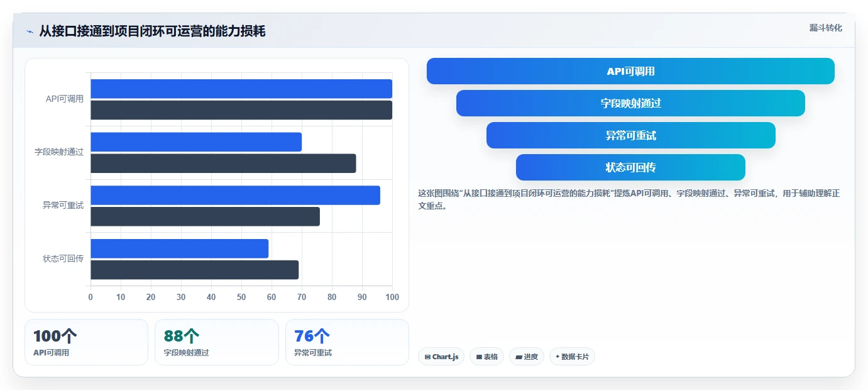Image resolution: width=868 pixels, height=390 pixels.
Task: Click the 异常可重试 y-axis label
Action: 63,205
